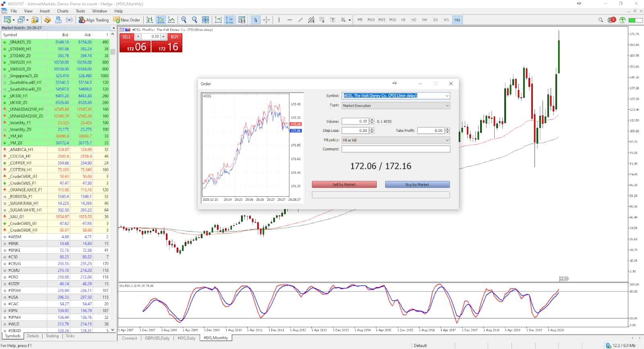Click the Algo Trading button
Image resolution: width=644 pixels, height=349 pixels.
pyautogui.click(x=94, y=20)
